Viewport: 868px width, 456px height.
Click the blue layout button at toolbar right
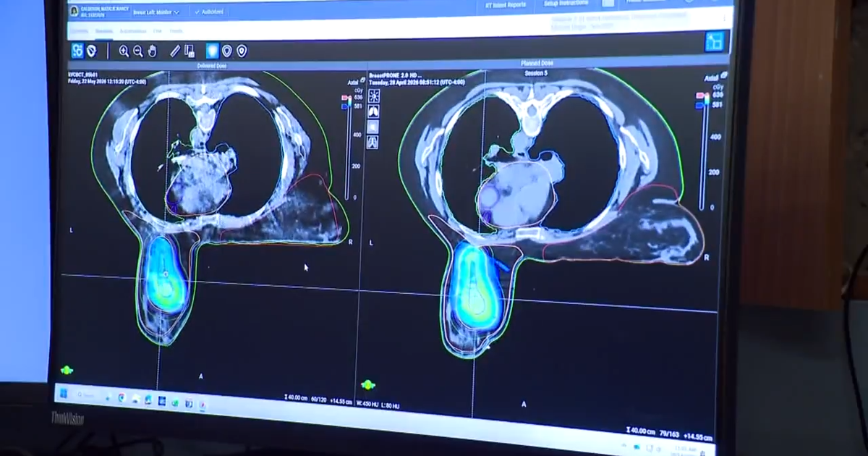714,42
